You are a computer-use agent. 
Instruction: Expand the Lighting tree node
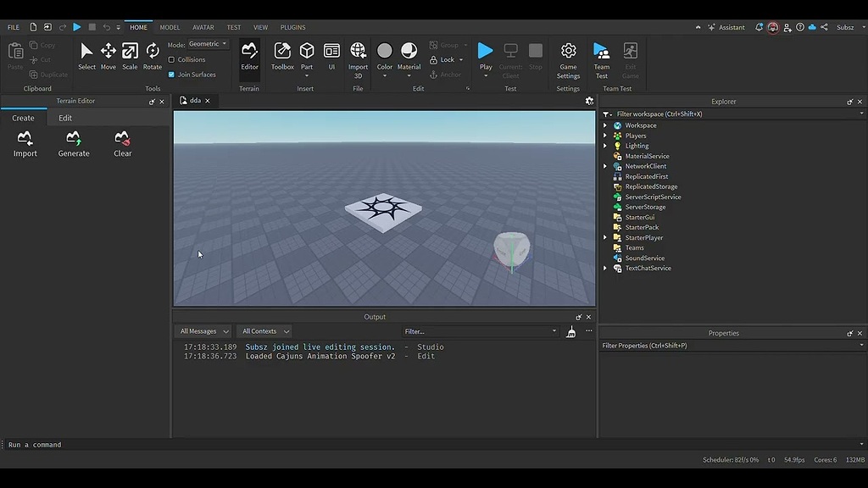(x=605, y=146)
